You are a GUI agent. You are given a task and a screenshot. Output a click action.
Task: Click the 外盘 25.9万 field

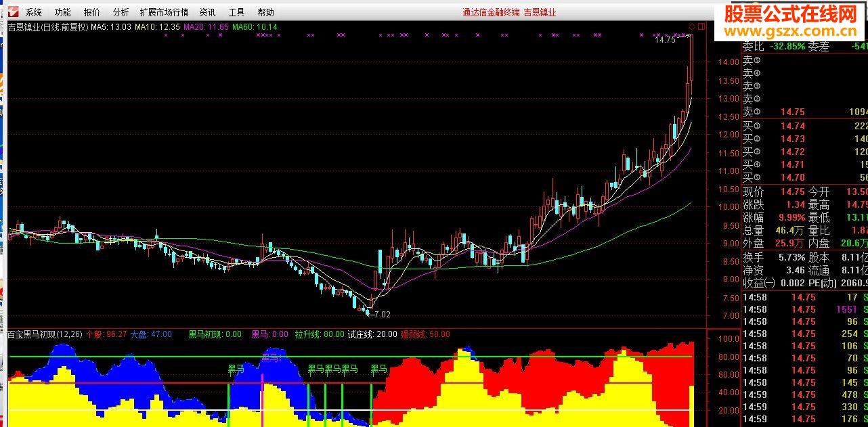tap(774, 243)
